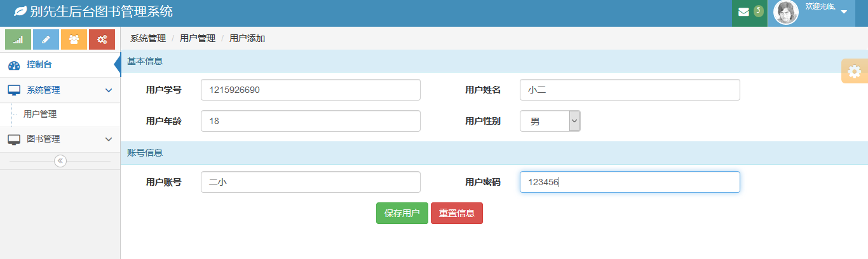Viewport: 868px width, 259px height.
Task: Focus the 用户学号 input field
Action: pos(311,90)
